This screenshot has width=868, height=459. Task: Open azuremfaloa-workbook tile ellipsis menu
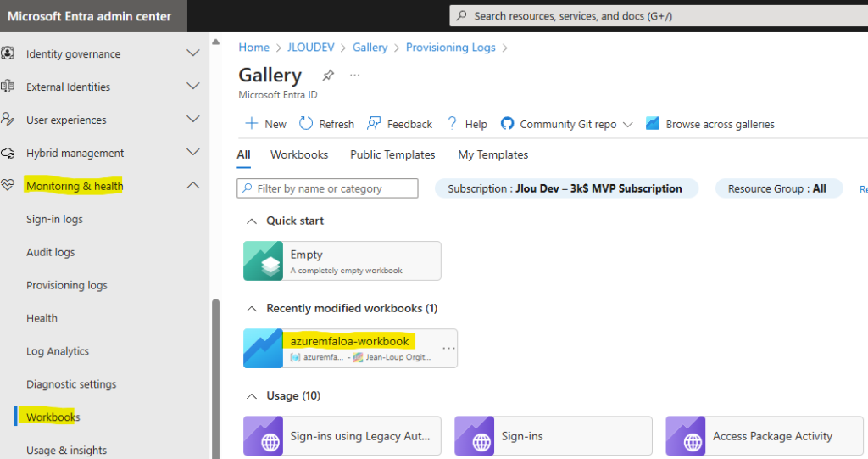[449, 348]
